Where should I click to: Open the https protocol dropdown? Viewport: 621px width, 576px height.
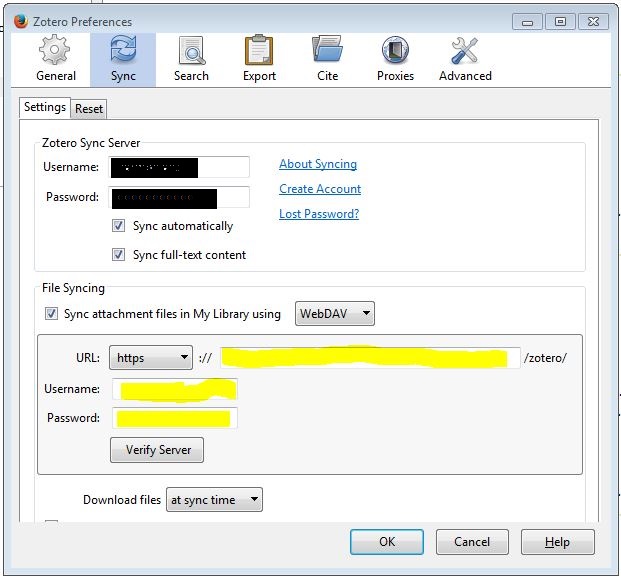[150, 358]
